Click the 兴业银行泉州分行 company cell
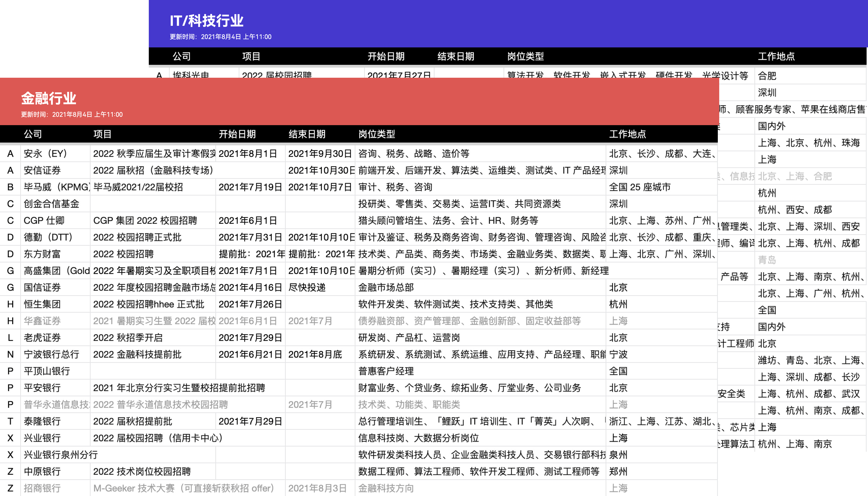Viewport: 868px width, 496px height. coord(61,455)
